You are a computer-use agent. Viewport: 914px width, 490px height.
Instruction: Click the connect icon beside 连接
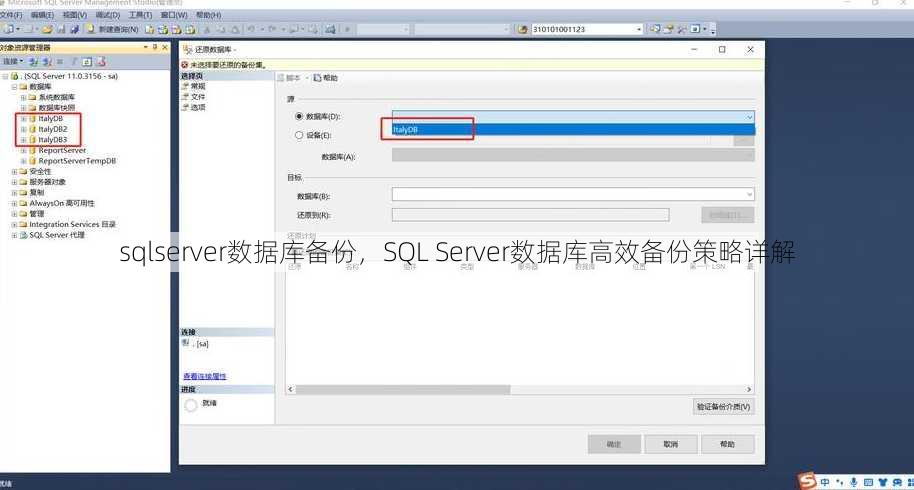33,61
